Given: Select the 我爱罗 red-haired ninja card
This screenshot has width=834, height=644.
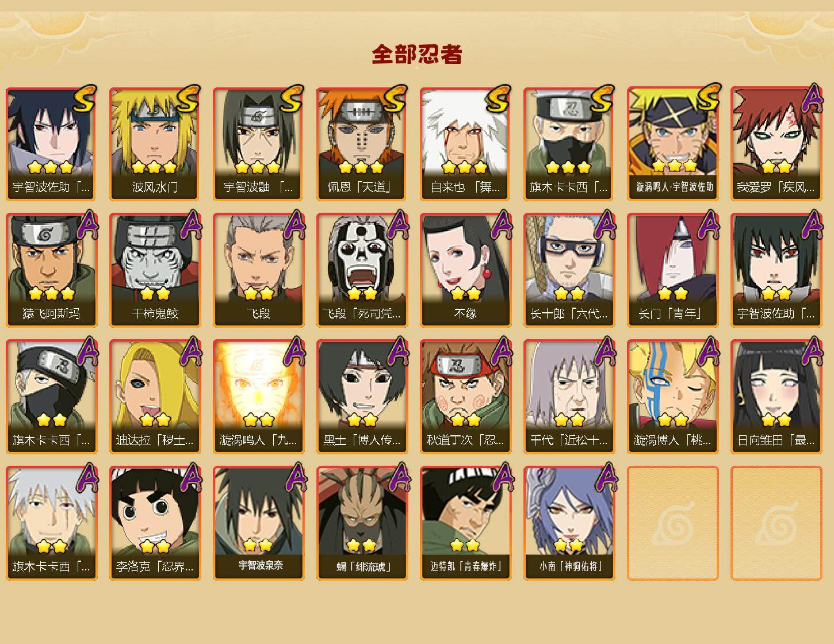Looking at the screenshot, I should tap(776, 144).
